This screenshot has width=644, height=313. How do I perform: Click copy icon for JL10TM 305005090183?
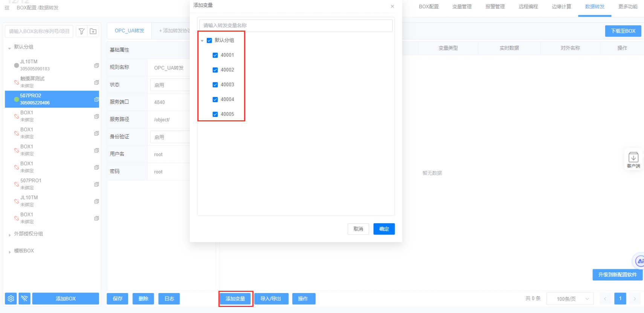coord(96,66)
